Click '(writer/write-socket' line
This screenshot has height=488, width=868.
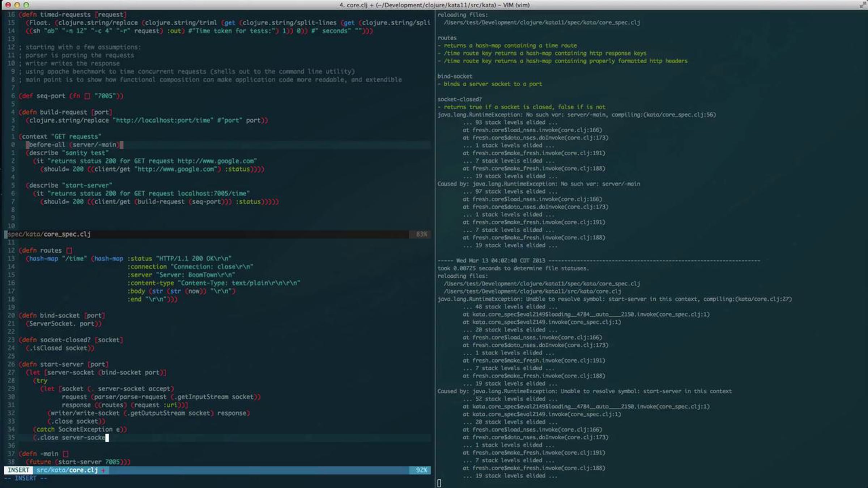click(149, 413)
